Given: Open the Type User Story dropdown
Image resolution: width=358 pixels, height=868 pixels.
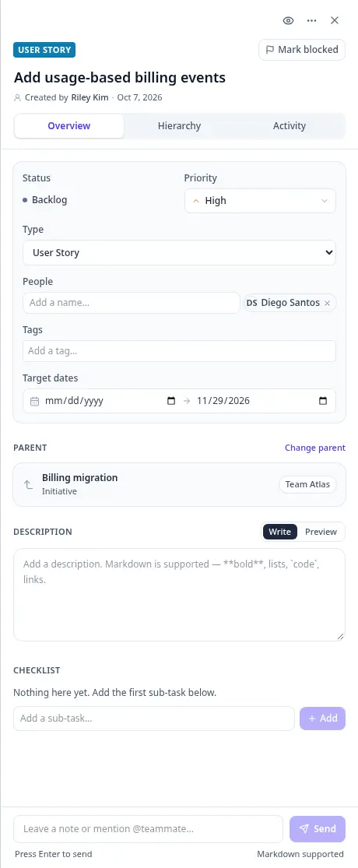Looking at the screenshot, I should pyautogui.click(x=179, y=253).
